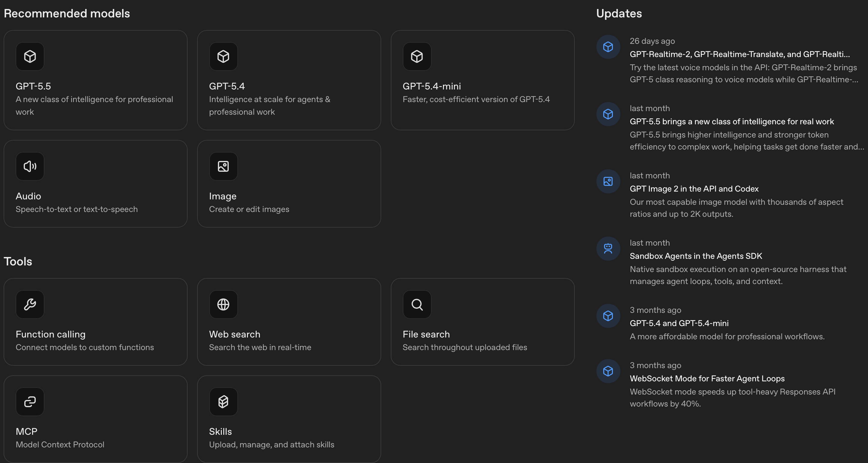
Task: Open the GPT-Realtime-2 update headline
Action: coord(740,54)
